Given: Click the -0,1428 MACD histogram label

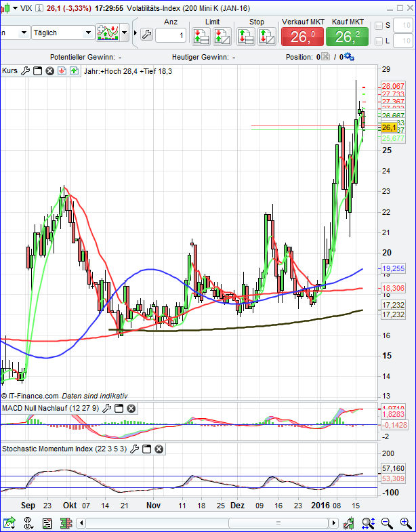Looking at the screenshot, I should coord(394,425).
